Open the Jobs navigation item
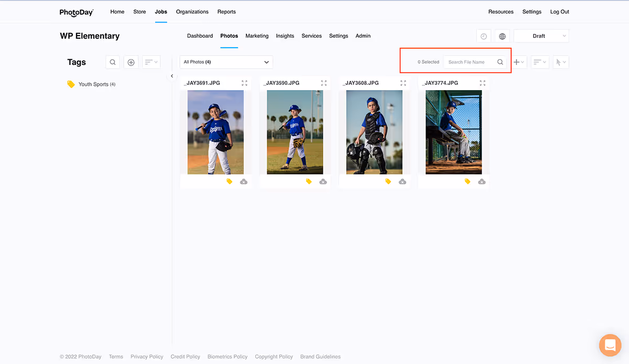Screen dimensions: 629x364 (x=161, y=12)
